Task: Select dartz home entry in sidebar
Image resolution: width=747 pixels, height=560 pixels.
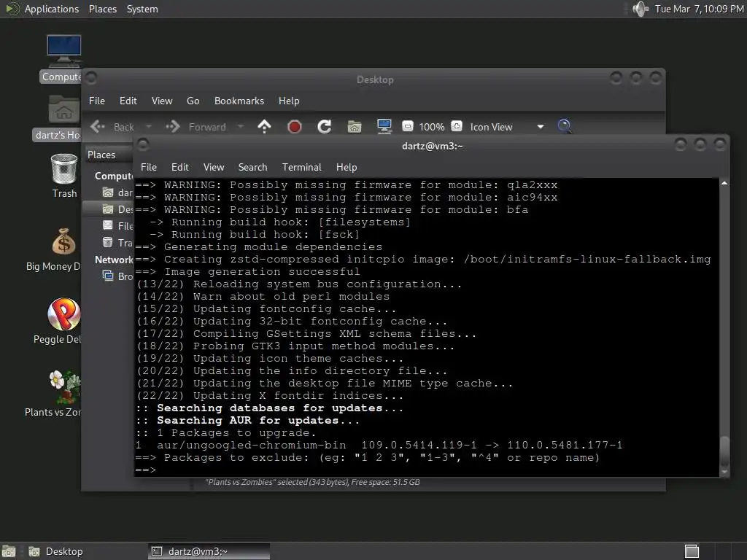Action: pyautogui.click(x=117, y=192)
